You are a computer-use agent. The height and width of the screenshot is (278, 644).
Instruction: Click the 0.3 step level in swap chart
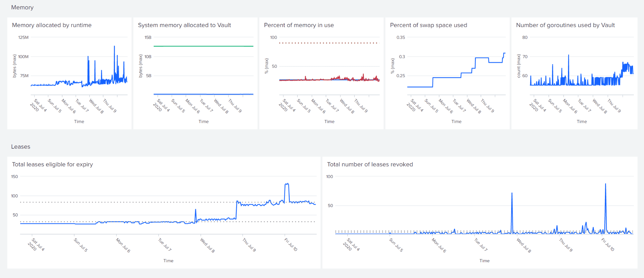click(x=482, y=58)
